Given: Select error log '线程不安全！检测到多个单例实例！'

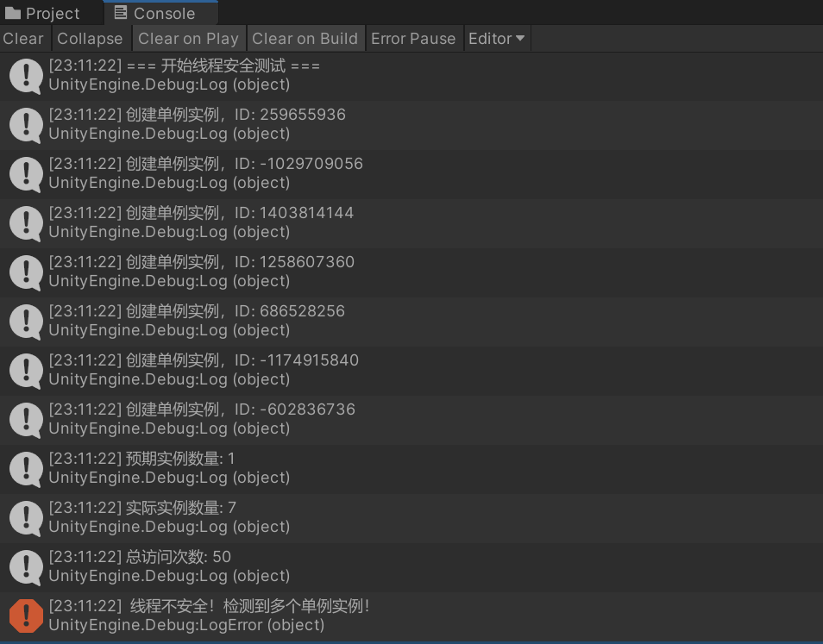Looking at the screenshot, I should point(411,616).
